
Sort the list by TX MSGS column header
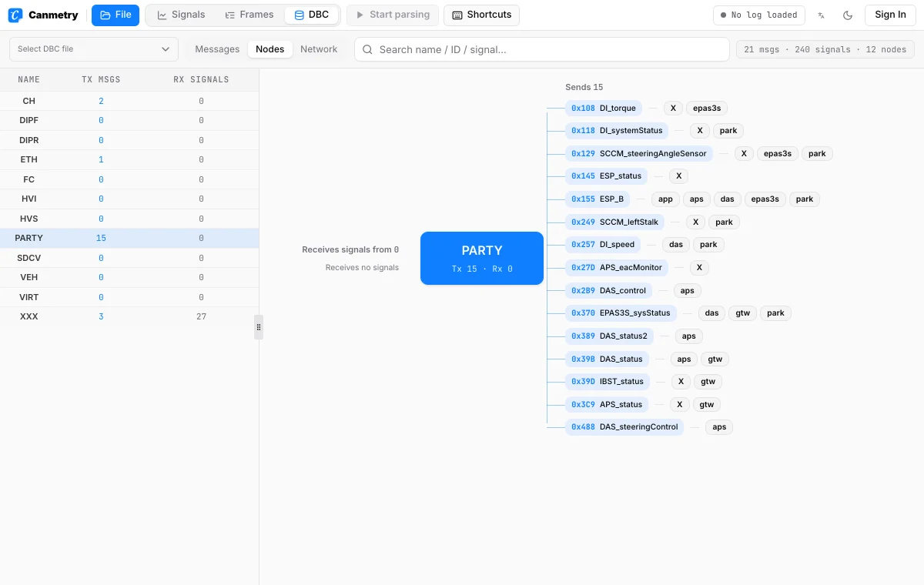101,79
